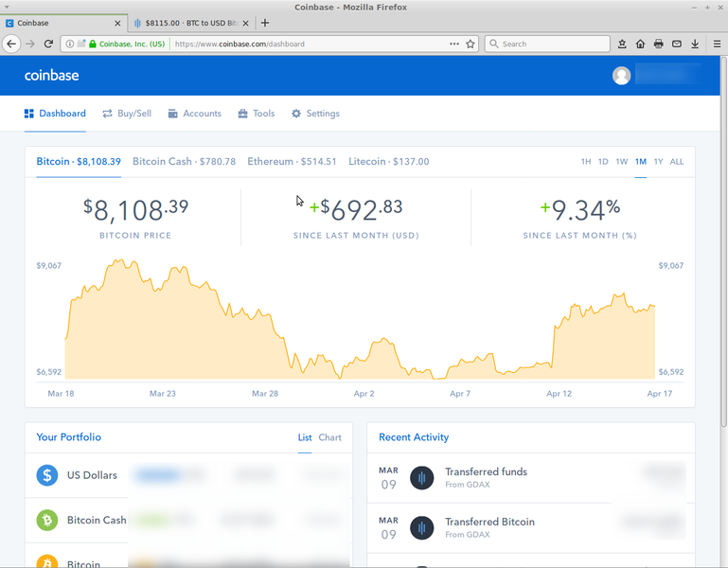Click the US Dollars portfolio icon
The height and width of the screenshot is (568, 728).
47,475
